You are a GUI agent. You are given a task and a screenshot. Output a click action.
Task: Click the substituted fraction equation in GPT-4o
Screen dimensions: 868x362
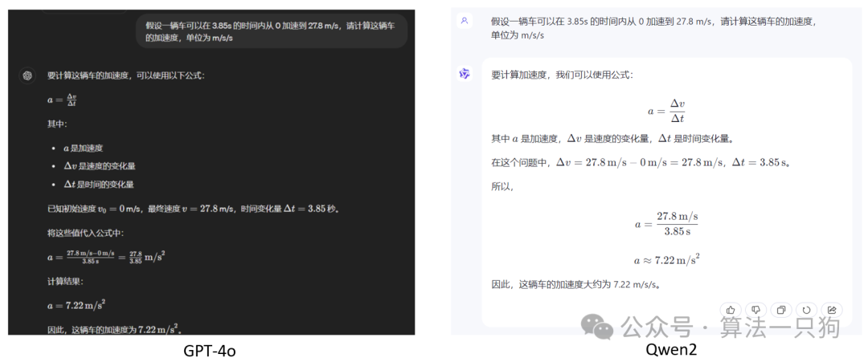click(106, 257)
